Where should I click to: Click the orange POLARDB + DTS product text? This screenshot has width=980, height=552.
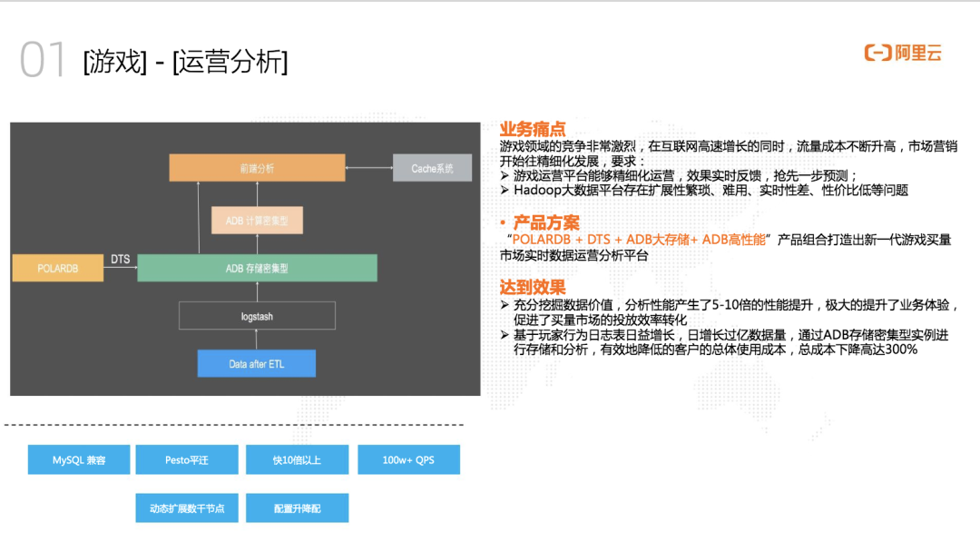coord(639,240)
